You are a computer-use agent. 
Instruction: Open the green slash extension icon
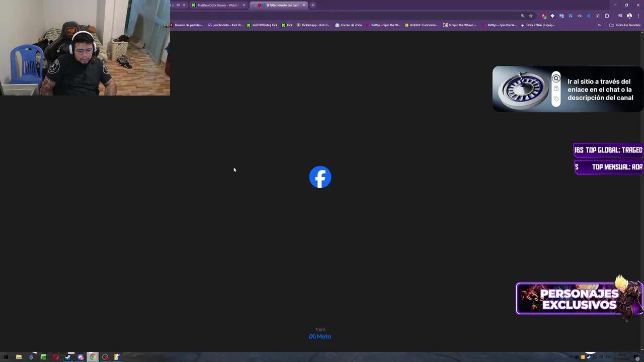(x=598, y=16)
